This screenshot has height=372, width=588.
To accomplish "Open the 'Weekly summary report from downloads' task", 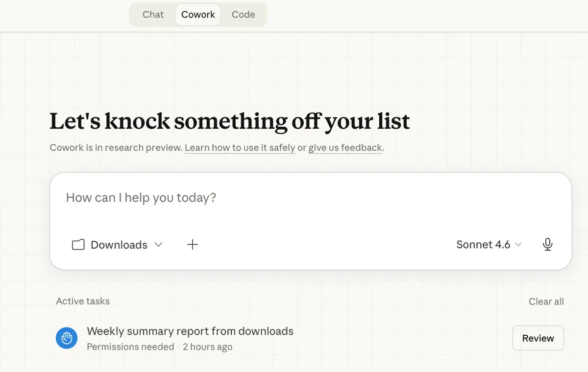I will point(190,331).
